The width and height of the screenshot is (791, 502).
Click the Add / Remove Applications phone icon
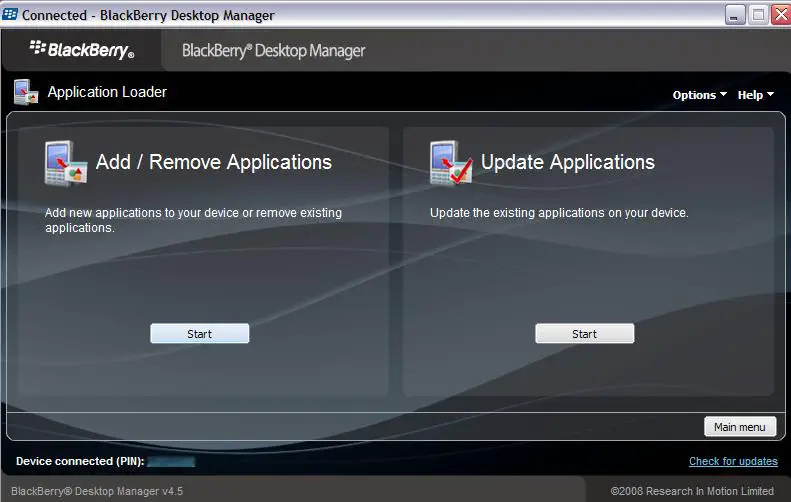tap(66, 163)
